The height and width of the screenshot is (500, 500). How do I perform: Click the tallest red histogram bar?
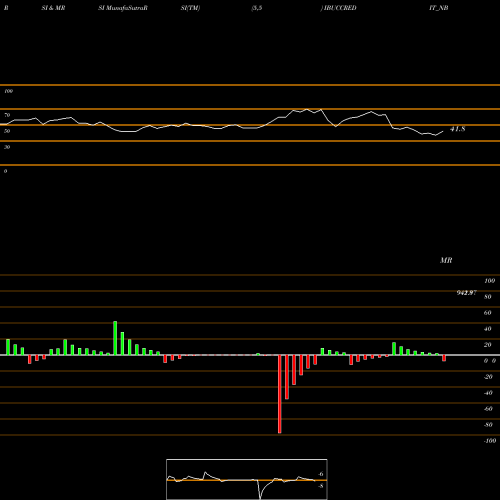pyautogui.click(x=280, y=394)
